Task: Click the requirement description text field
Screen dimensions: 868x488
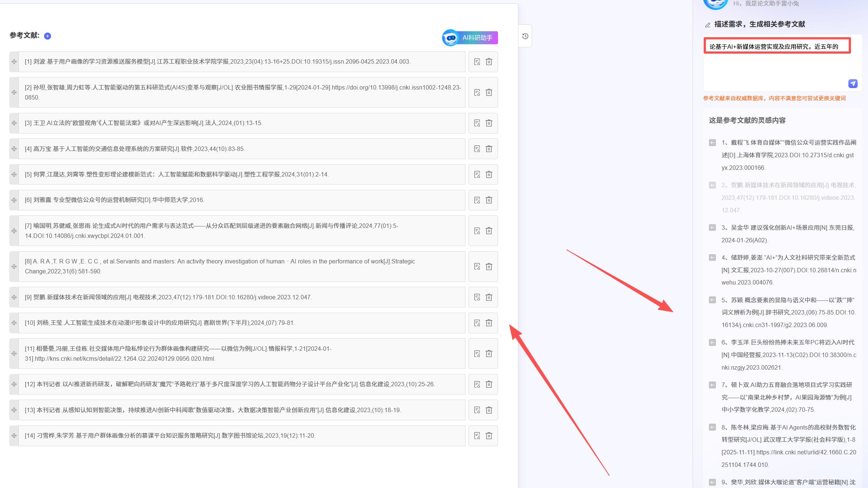Action: (777, 67)
